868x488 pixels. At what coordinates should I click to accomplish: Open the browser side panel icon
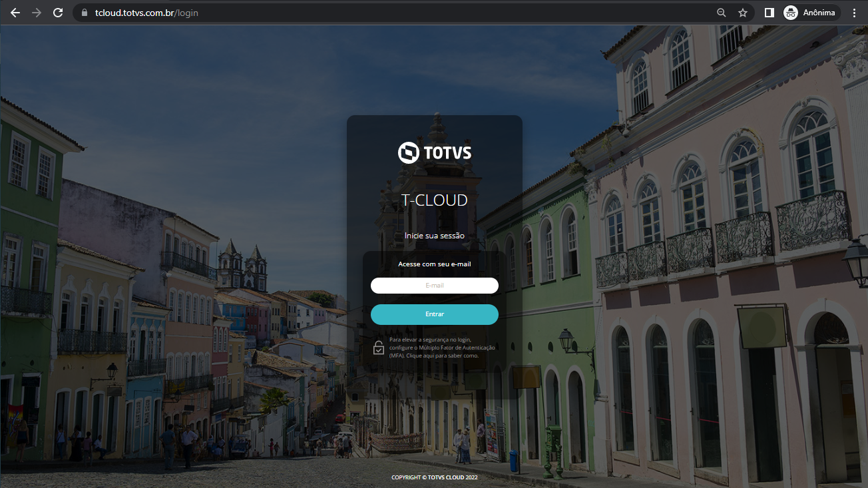click(x=769, y=12)
